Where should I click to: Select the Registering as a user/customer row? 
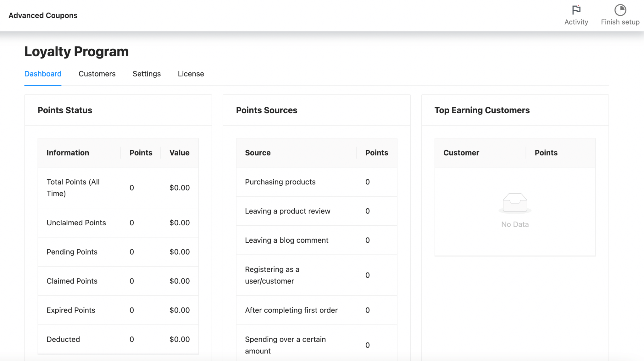(272, 275)
